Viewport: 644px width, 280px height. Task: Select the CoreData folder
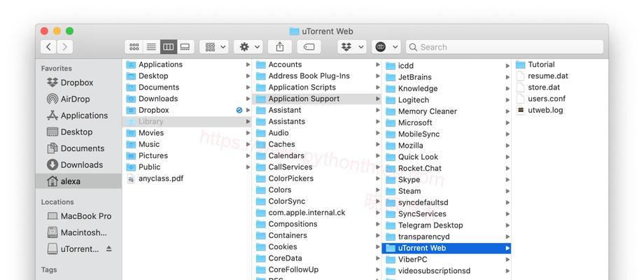click(317, 258)
